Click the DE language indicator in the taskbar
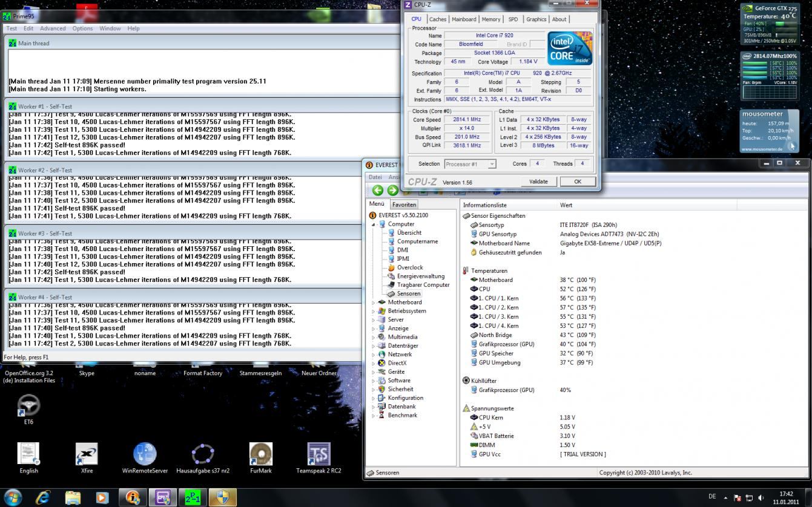This screenshot has width=812, height=507. (x=712, y=497)
